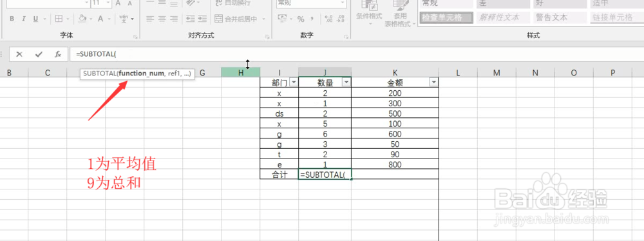The width and height of the screenshot is (644, 241).
Task: Open number 数字 dialog launcher
Action: pyautogui.click(x=346, y=37)
